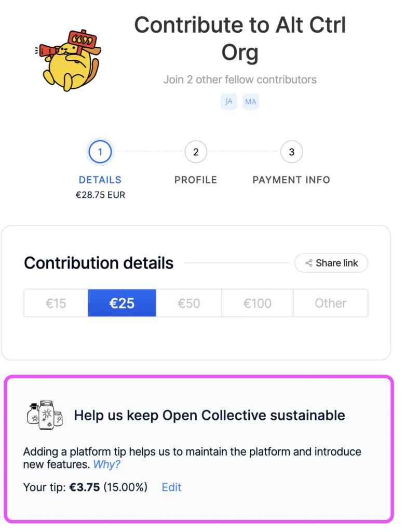
Task: Click the MA contributor avatar
Action: point(251,101)
